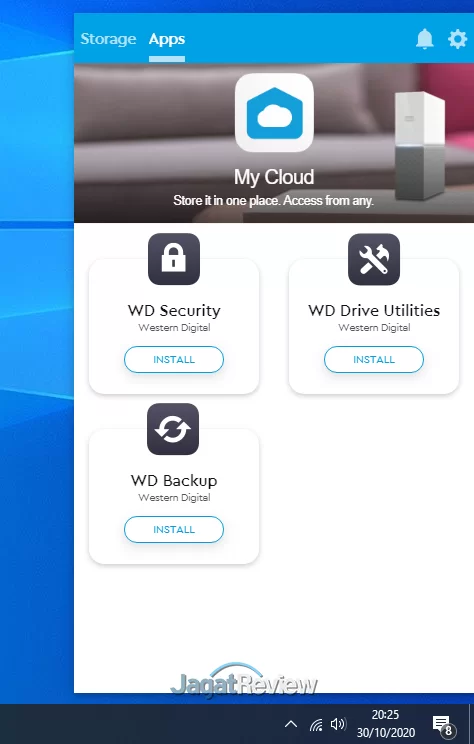Open the network Wi-Fi tray icon
The image size is (474, 744).
(x=316, y=725)
